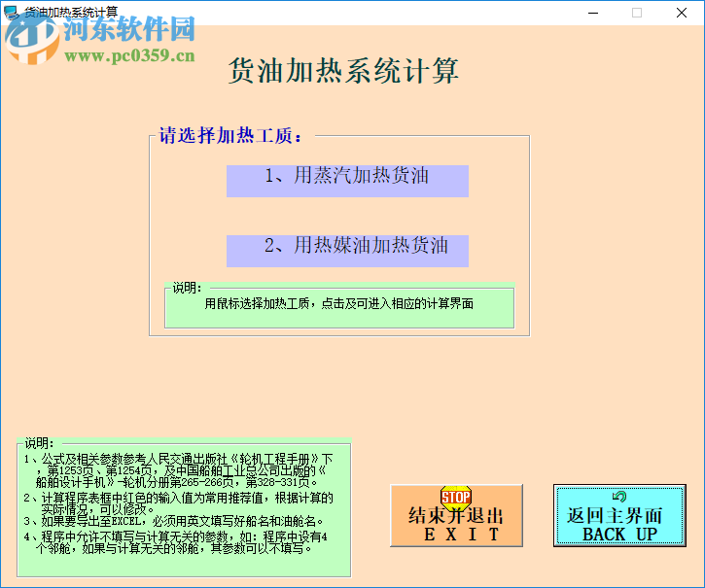The image size is (705, 588).
Task: Select option 1 用蒸汽加热货油
Action: click(347, 181)
